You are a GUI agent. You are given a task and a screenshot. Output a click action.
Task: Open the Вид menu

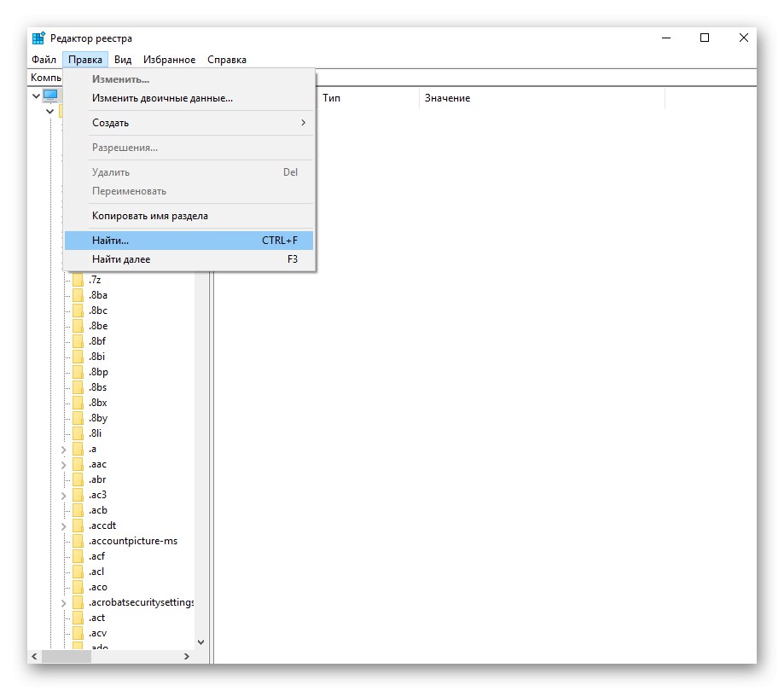tap(123, 60)
